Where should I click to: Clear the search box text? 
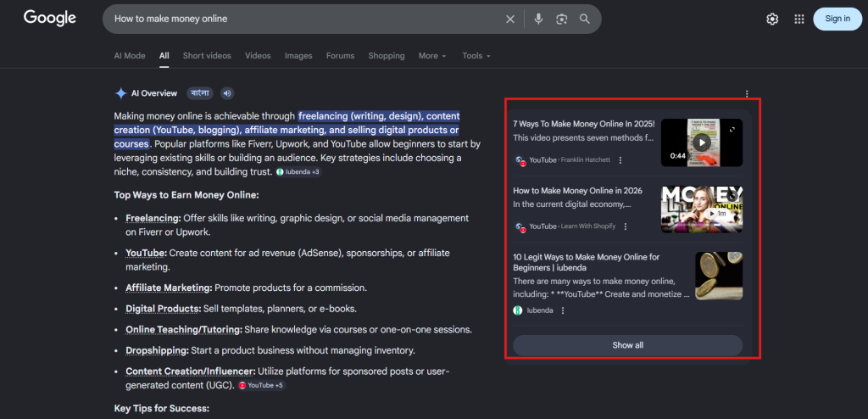pyautogui.click(x=510, y=19)
